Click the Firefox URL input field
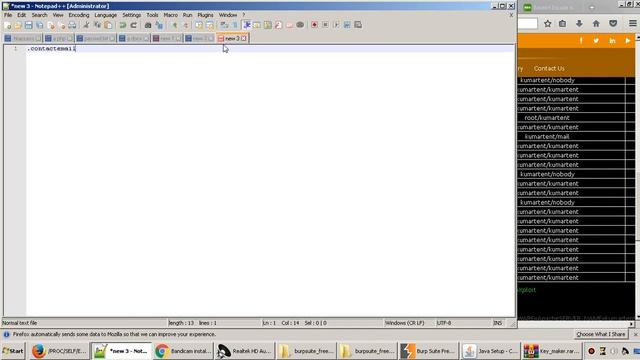Screen dimensions: 640x360 pyautogui.click(x=527, y=24)
